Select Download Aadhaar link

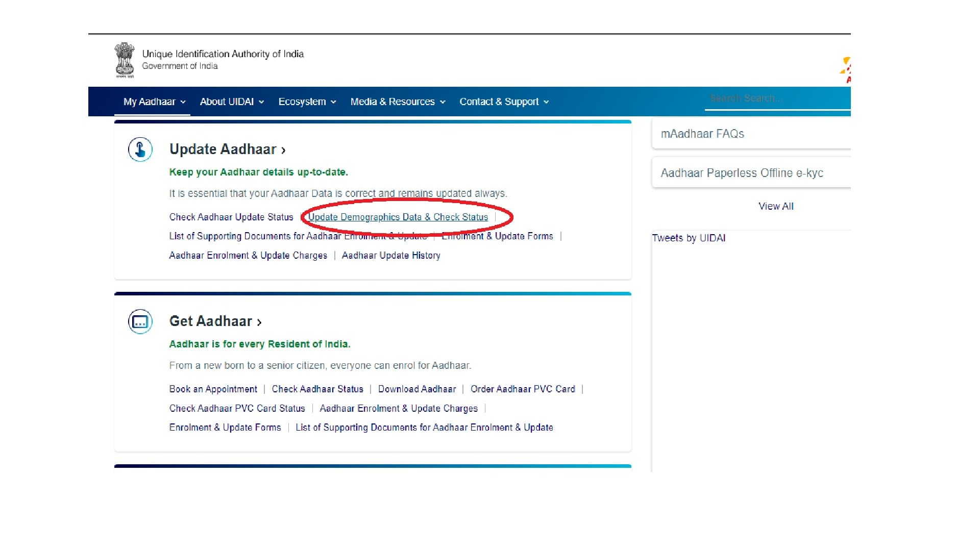[416, 389]
